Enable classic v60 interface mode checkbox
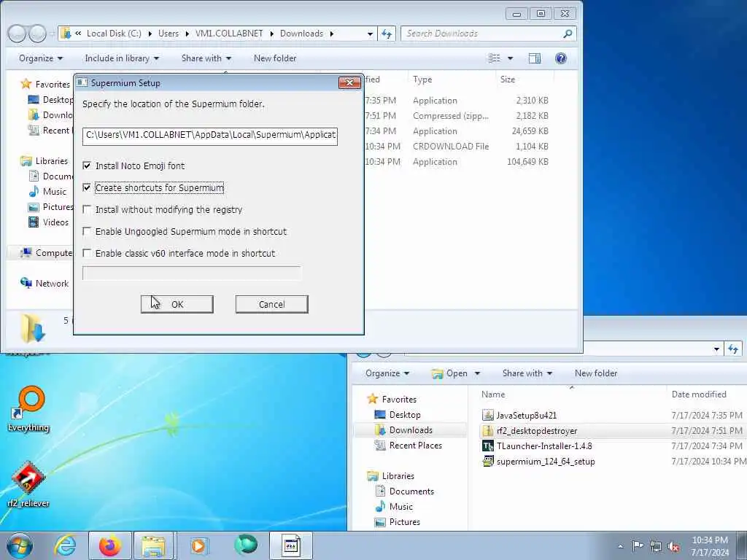This screenshot has width=747, height=560. [x=87, y=253]
